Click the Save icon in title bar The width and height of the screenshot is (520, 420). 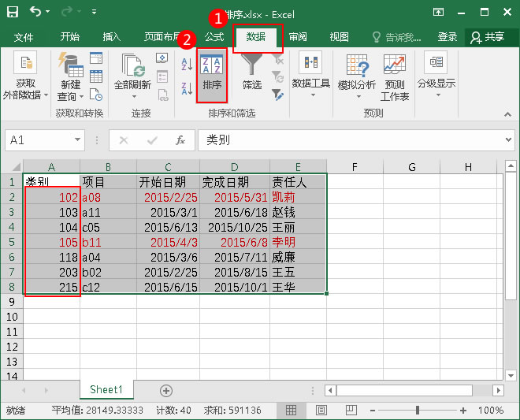click(x=13, y=12)
